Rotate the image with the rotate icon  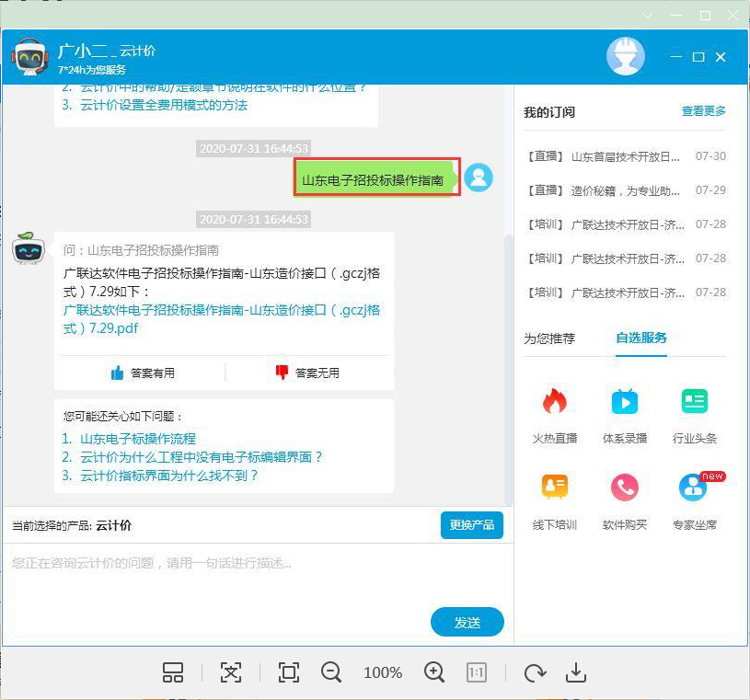coord(535,672)
